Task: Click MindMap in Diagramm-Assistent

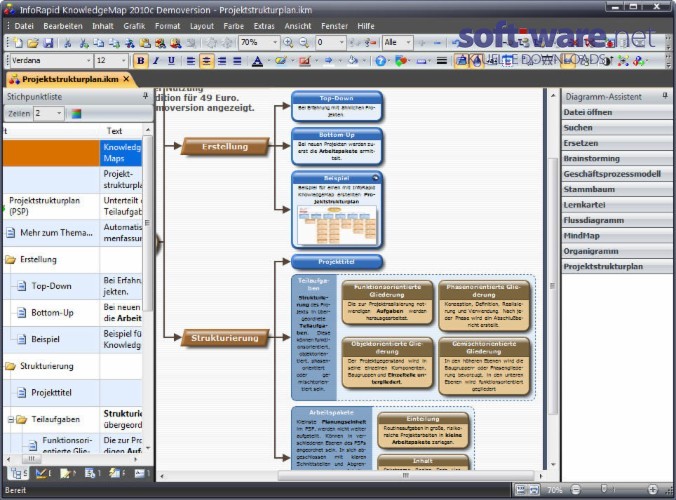Action: tap(617, 235)
